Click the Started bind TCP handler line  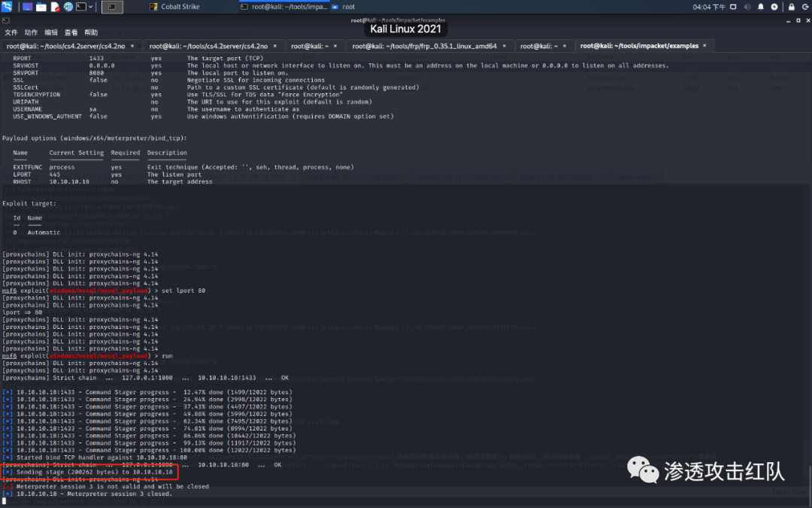click(95, 458)
